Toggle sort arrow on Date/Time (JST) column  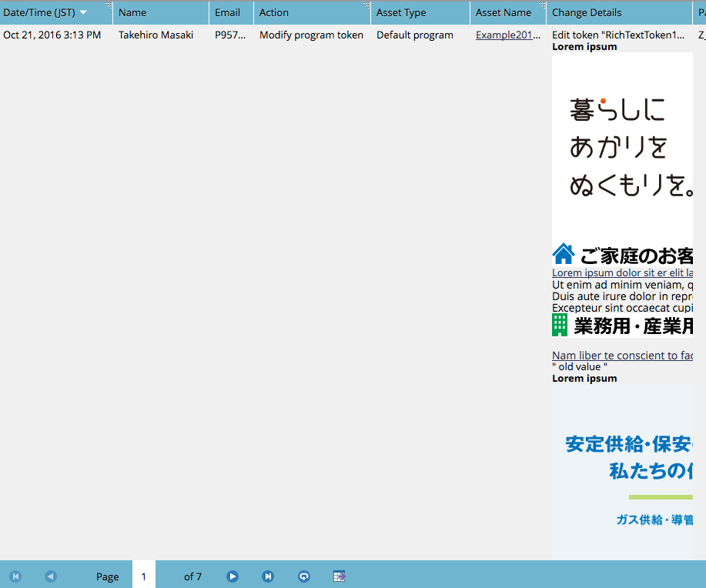tap(83, 12)
